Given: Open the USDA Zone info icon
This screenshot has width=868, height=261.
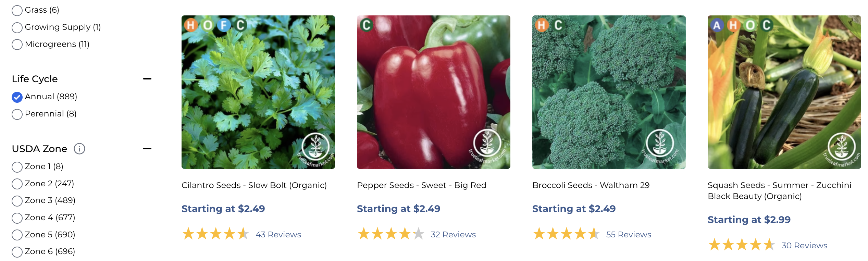Looking at the screenshot, I should click(x=79, y=149).
